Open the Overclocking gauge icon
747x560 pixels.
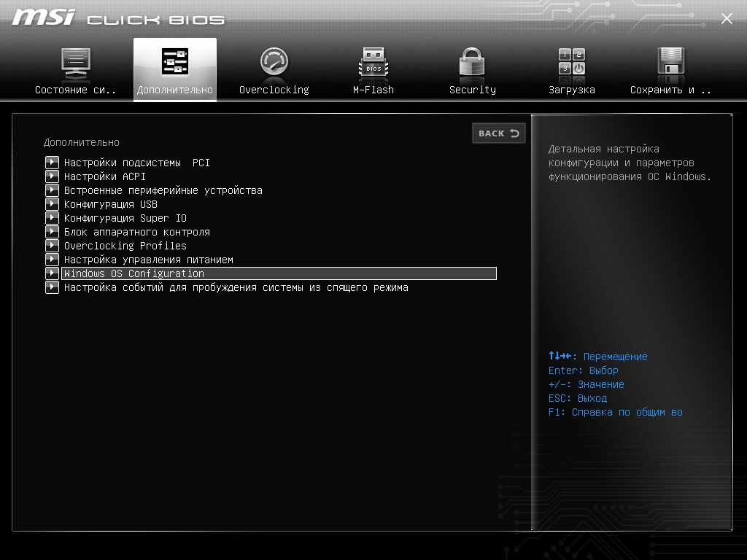274,61
